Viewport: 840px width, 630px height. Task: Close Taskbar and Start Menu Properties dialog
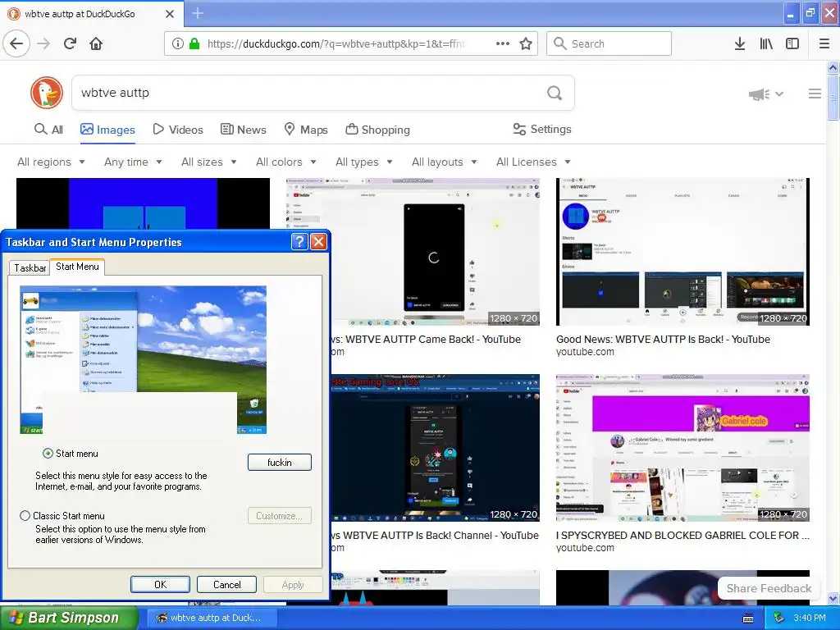(319, 242)
